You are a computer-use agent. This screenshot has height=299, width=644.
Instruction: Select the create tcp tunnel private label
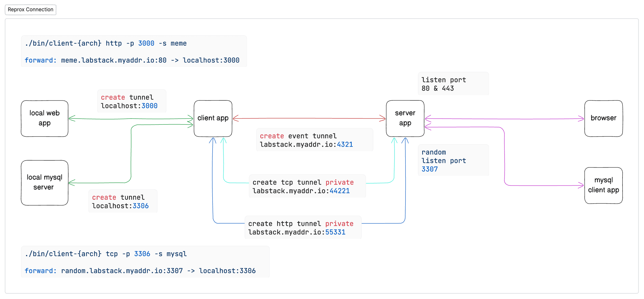point(307,186)
